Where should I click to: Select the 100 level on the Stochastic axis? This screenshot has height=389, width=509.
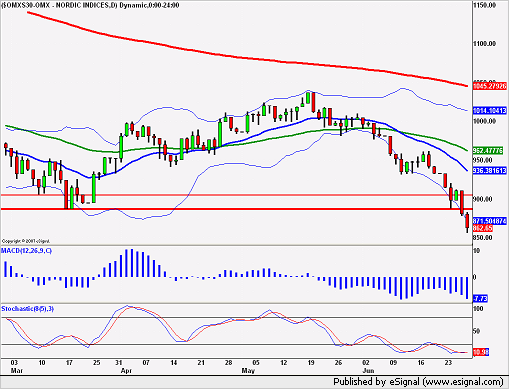pos(478,309)
